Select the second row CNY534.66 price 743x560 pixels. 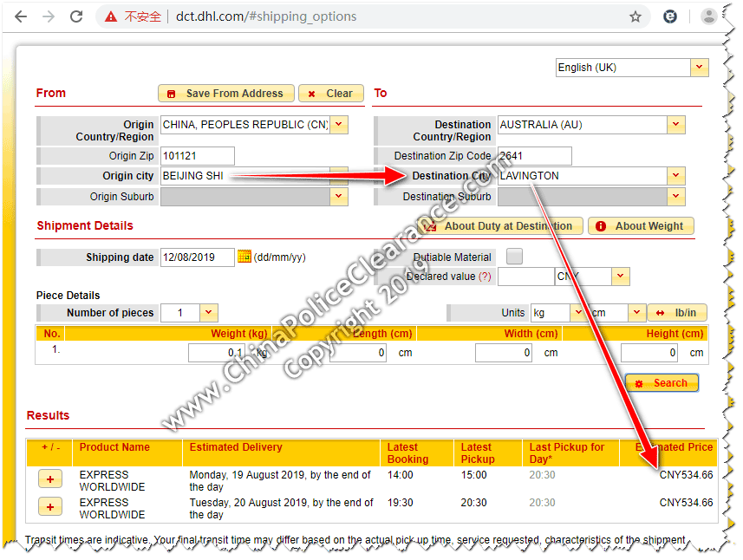(x=686, y=503)
